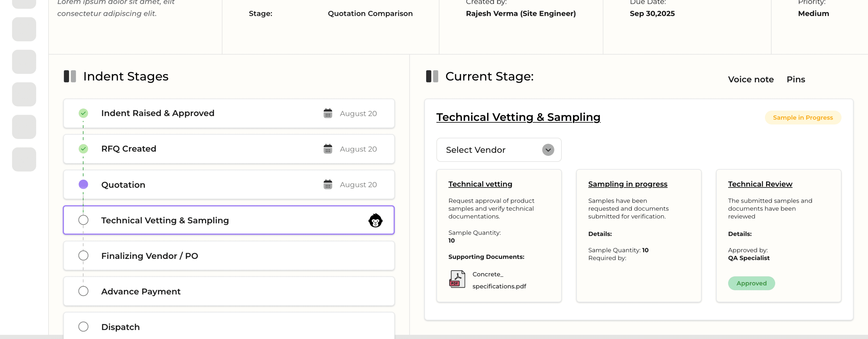Click the Approved button in Technical Review
Screen dimensions: 868x339
click(x=751, y=283)
